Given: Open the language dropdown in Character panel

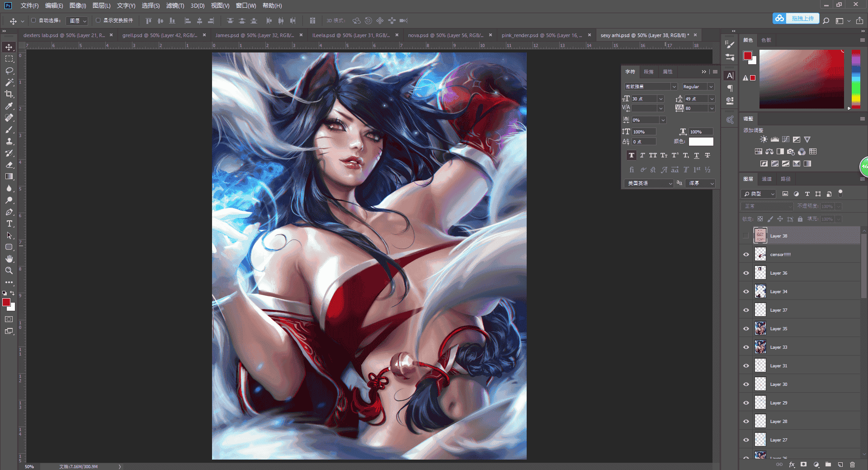Looking at the screenshot, I should coord(649,183).
